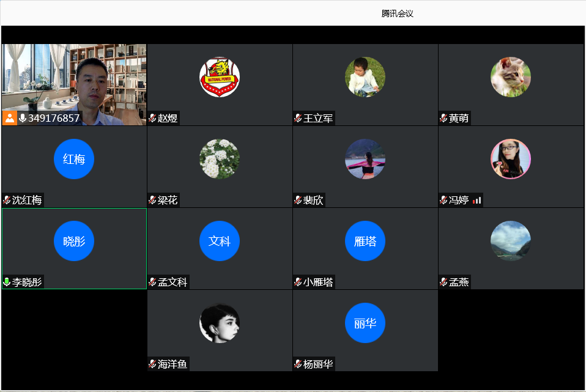Click 孟燕's landscape avatar

tap(511, 241)
